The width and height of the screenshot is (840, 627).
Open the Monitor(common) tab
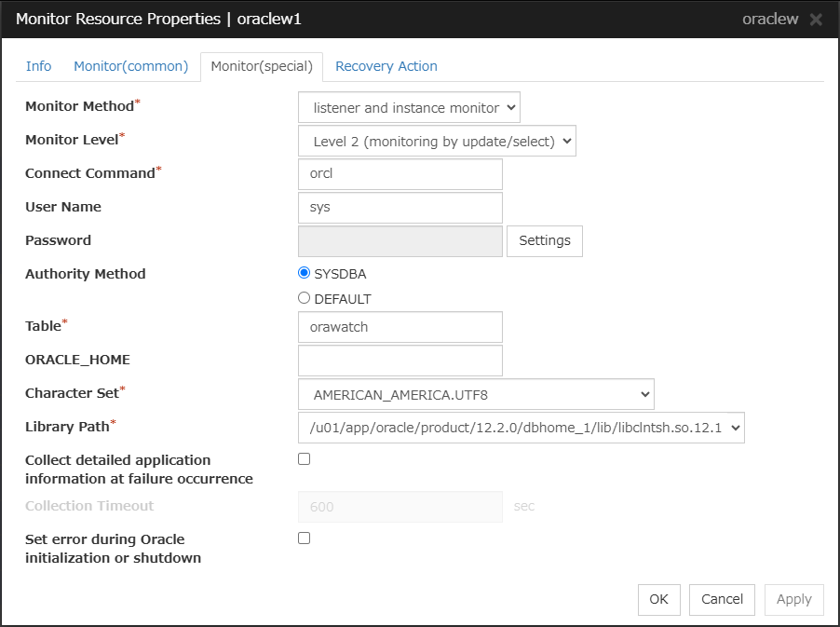[x=130, y=66]
